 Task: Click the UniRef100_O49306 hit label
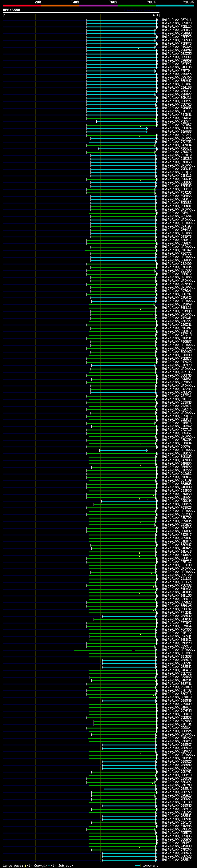(x=176, y=47)
